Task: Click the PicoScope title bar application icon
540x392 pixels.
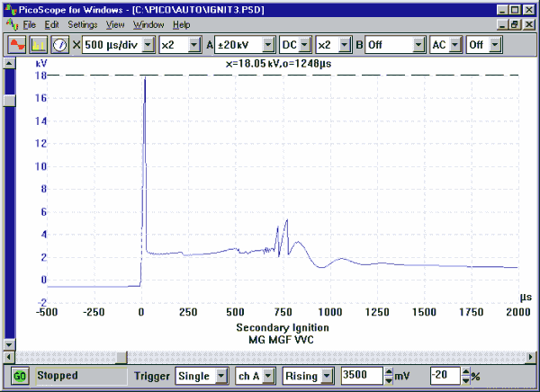Action: click(x=9, y=8)
